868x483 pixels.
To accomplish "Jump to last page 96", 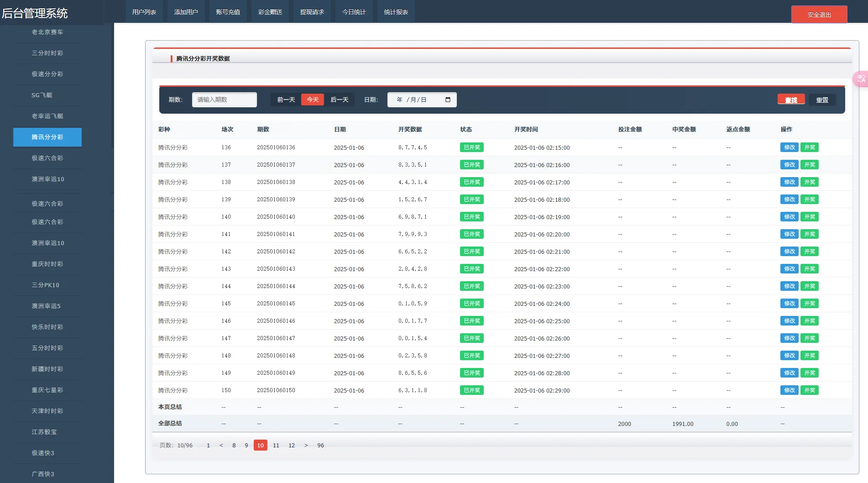I will point(320,445).
